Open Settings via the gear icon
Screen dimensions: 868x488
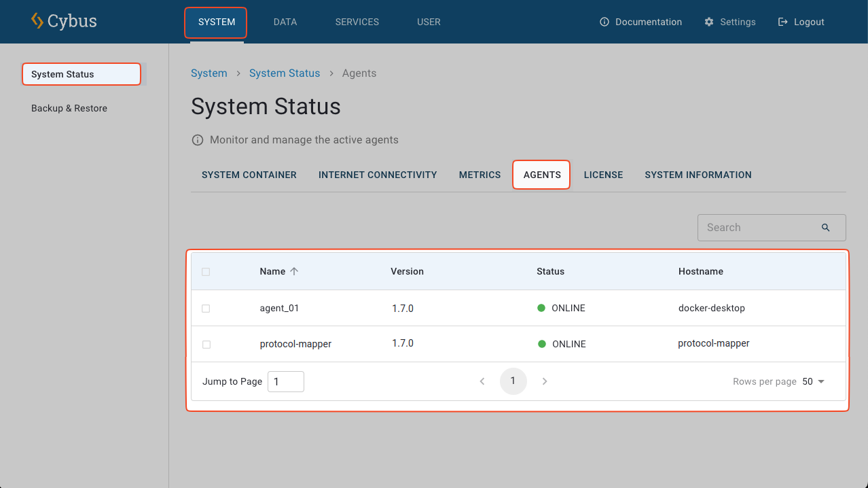(709, 22)
